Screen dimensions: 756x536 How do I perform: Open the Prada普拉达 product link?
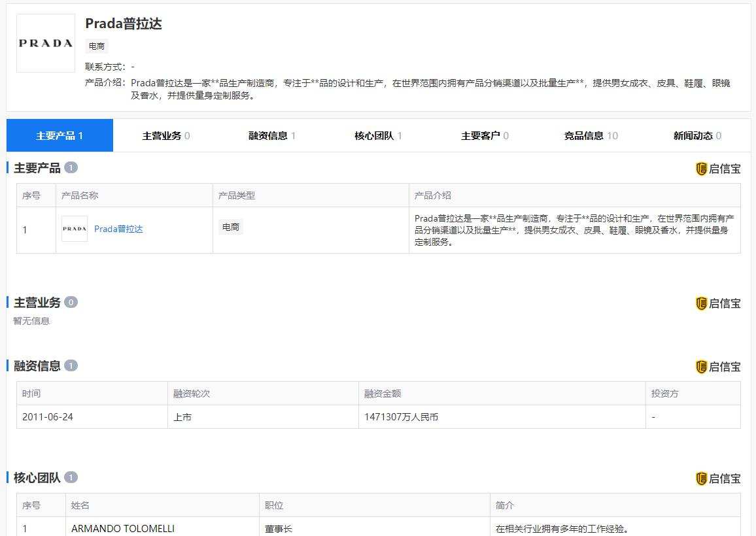coord(118,229)
